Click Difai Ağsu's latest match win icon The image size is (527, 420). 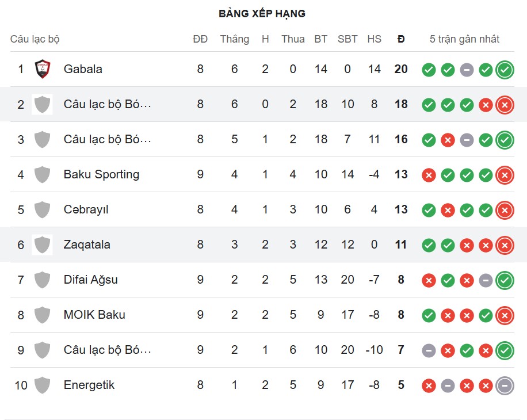click(x=505, y=280)
